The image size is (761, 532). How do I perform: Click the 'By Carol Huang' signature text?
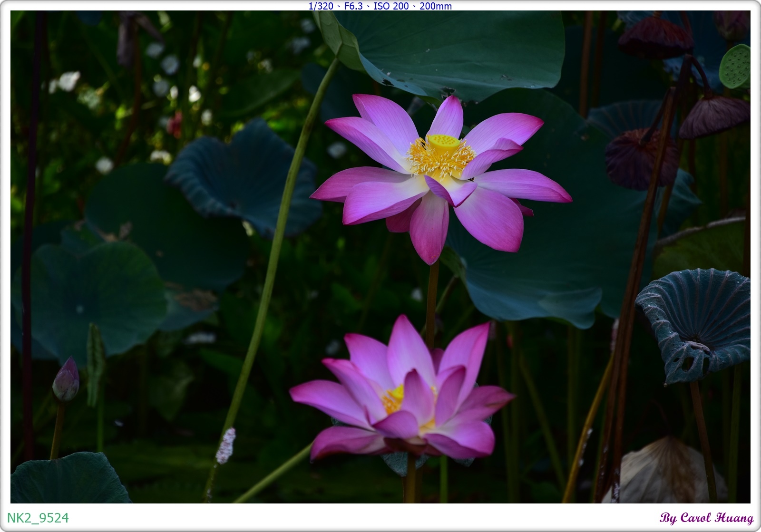coord(707,518)
